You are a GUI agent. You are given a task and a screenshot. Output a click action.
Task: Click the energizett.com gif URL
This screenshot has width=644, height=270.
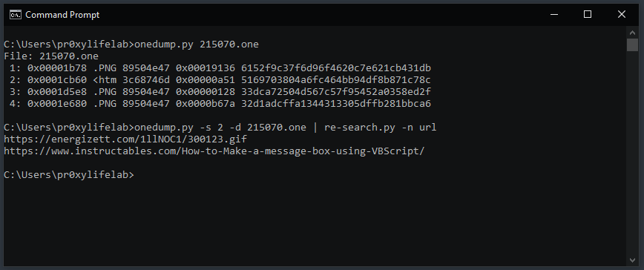125,139
